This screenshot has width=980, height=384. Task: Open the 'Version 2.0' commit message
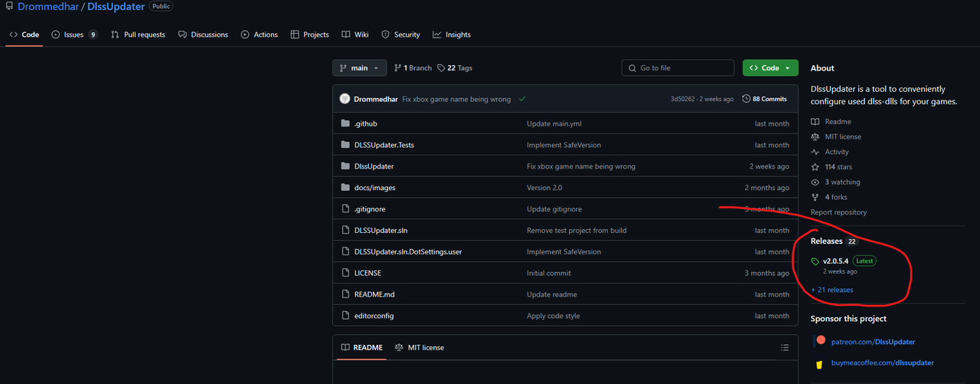544,188
